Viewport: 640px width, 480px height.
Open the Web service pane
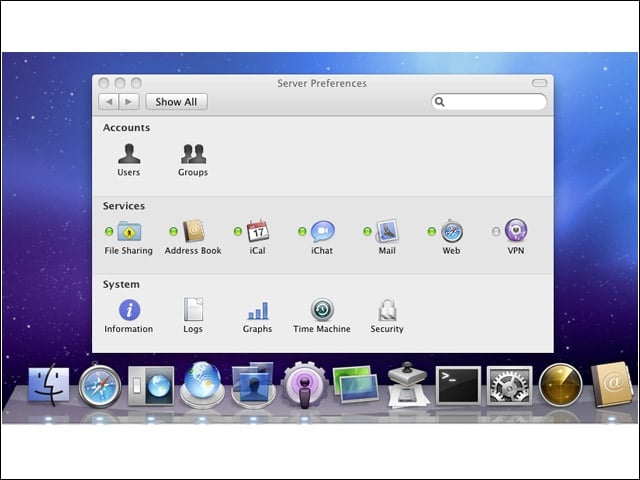(451, 238)
